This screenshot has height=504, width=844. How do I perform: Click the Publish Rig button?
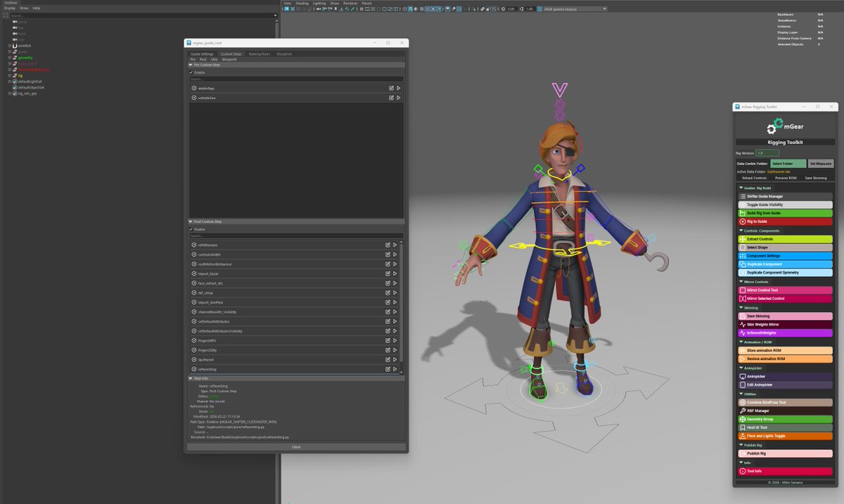click(785, 453)
